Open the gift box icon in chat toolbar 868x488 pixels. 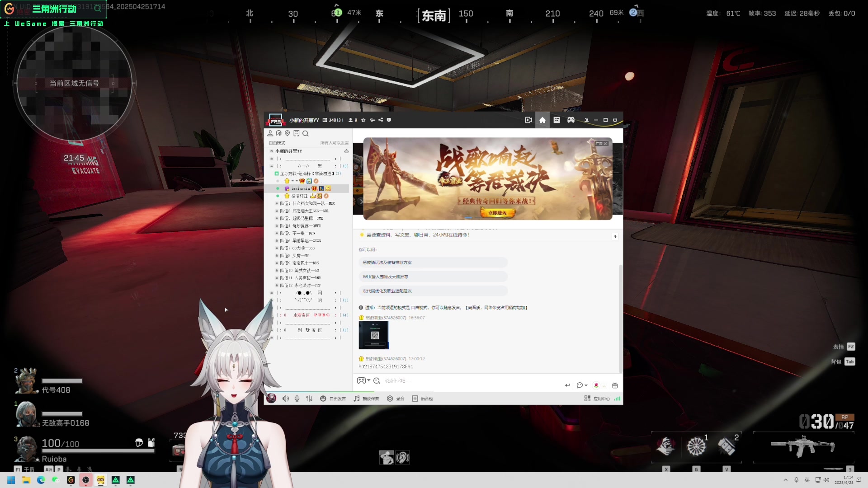pyautogui.click(x=615, y=385)
